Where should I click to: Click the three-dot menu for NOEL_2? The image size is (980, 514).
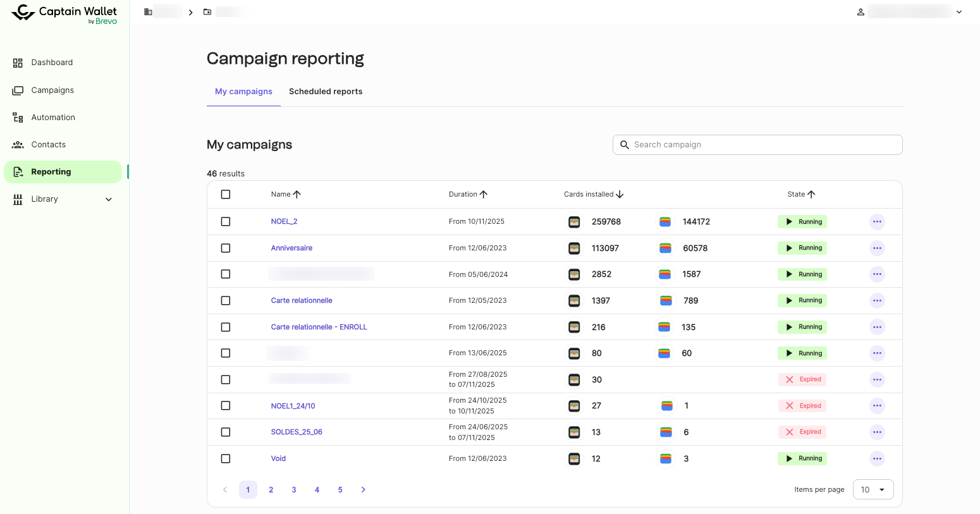(x=876, y=222)
